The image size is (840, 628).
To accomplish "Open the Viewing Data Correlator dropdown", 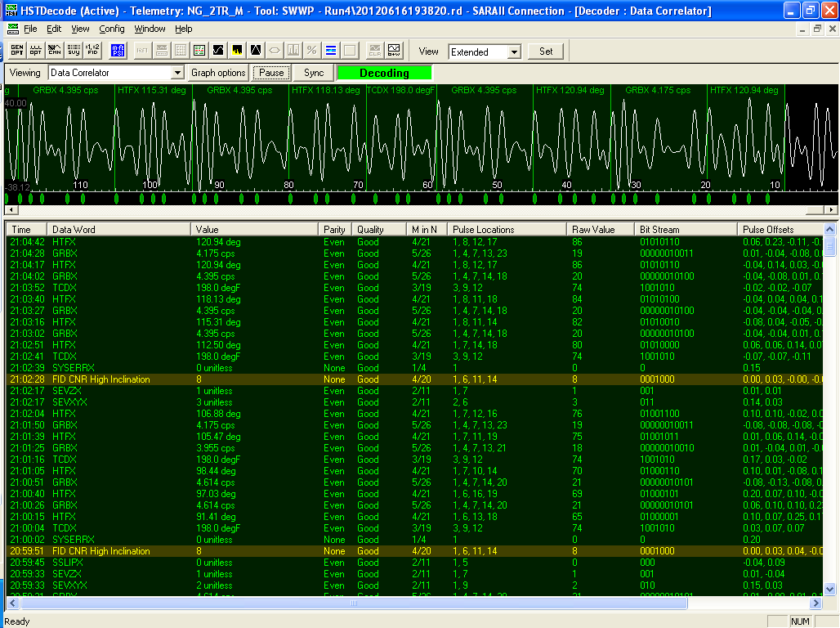I will click(177, 73).
